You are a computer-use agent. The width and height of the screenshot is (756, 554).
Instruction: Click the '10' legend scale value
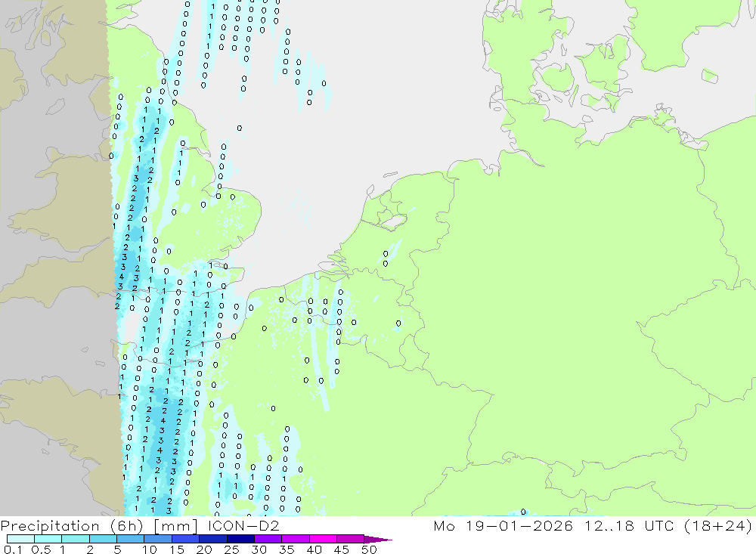point(150,549)
